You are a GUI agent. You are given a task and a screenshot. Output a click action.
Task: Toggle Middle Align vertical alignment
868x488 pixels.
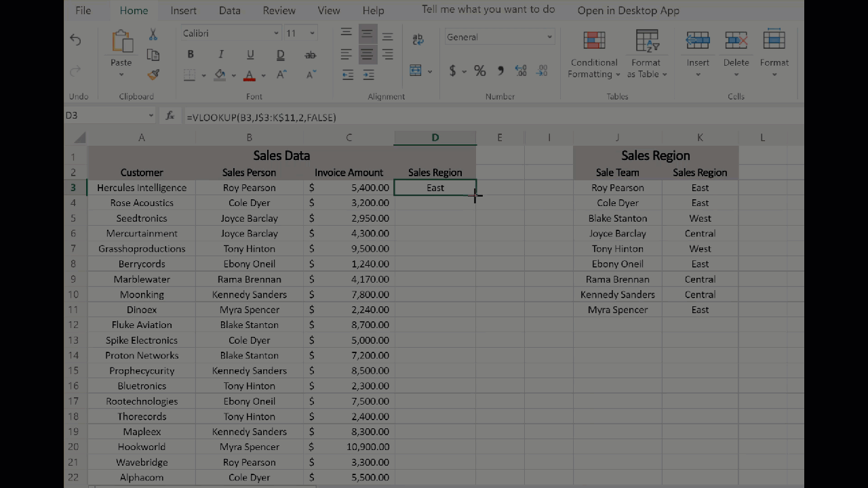click(367, 34)
